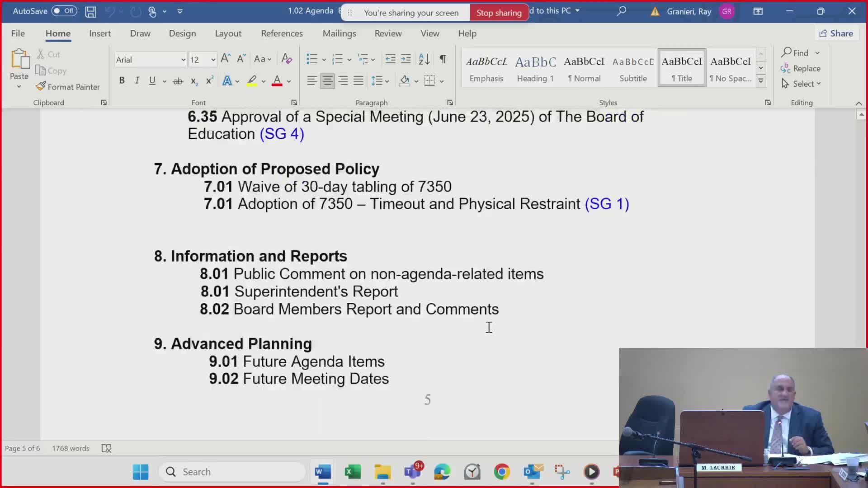
Task: Toggle Bold formatting
Action: [x=122, y=81]
